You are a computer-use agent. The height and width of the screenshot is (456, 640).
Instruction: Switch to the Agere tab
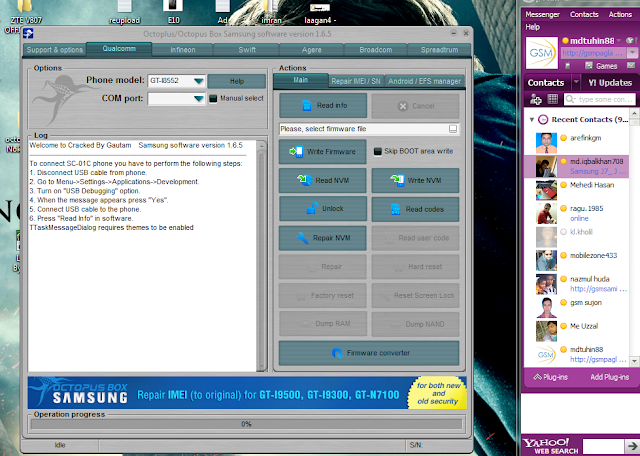311,50
